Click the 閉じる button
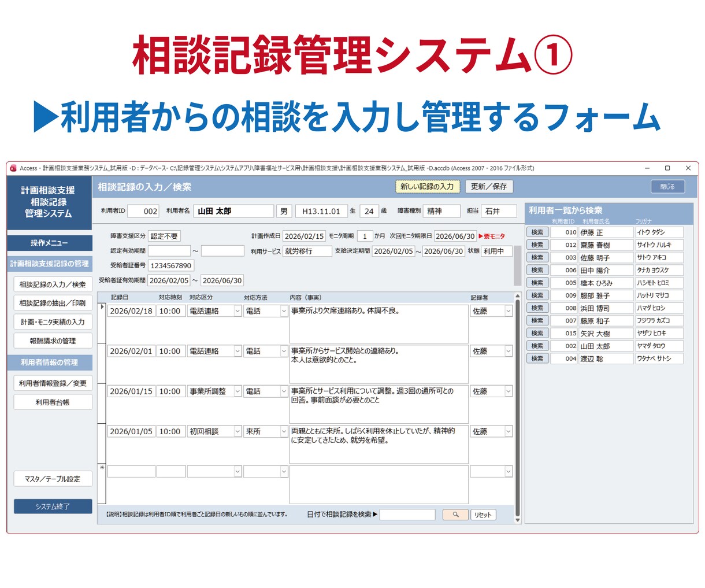The image size is (705, 588). (x=667, y=187)
